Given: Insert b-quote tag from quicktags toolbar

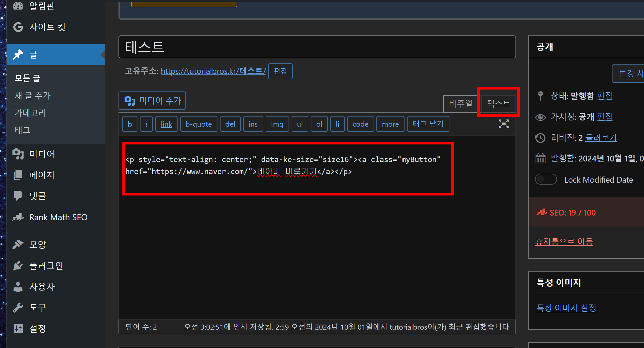Looking at the screenshot, I should click(198, 124).
